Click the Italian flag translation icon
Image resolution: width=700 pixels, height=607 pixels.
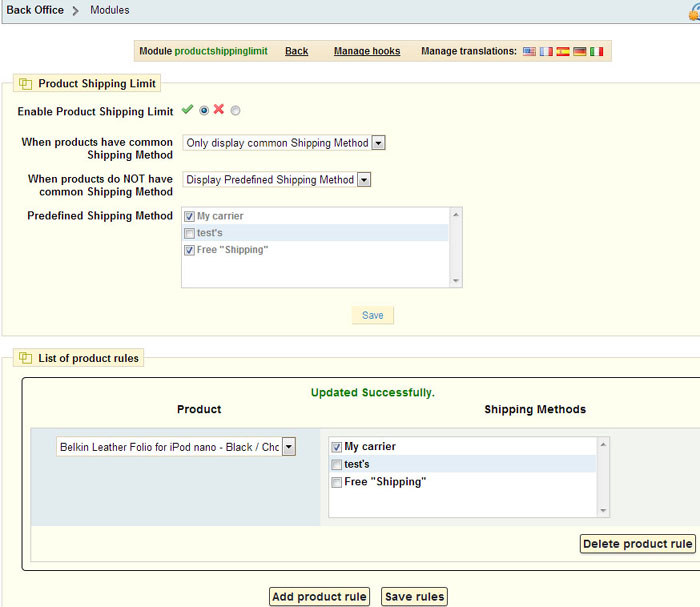point(597,51)
